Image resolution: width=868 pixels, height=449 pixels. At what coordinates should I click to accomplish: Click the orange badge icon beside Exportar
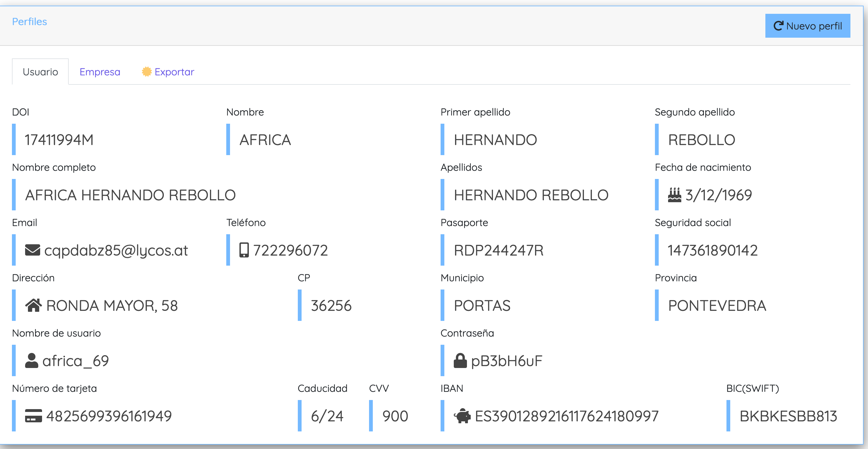147,72
